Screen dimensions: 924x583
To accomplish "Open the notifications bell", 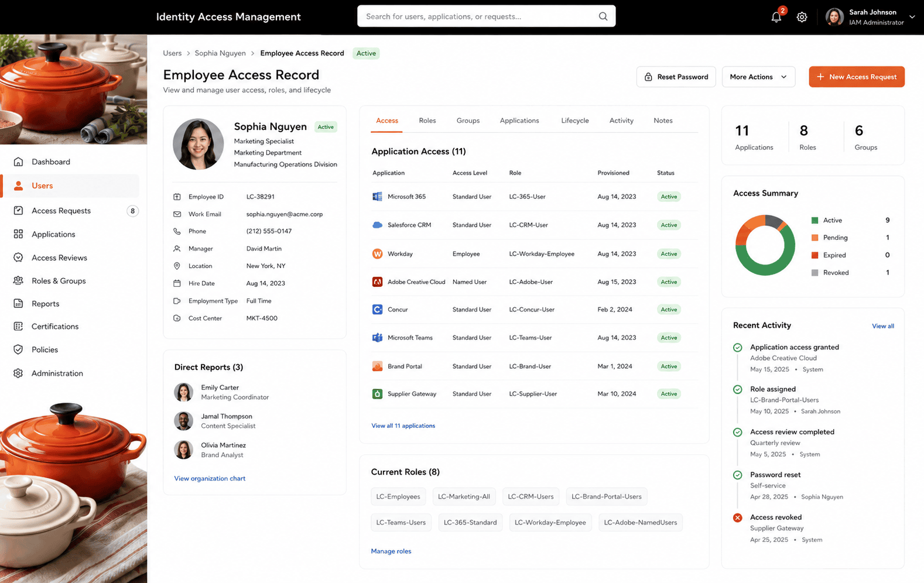I will (776, 17).
